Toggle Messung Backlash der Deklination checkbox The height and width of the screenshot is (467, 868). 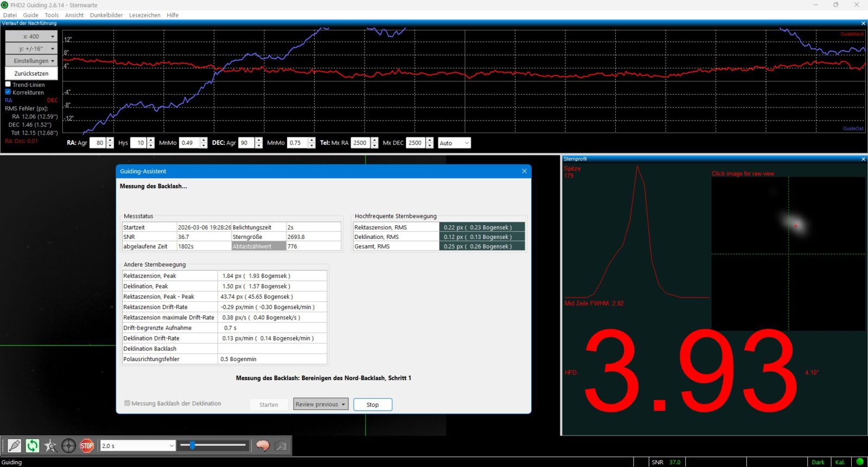pos(127,403)
